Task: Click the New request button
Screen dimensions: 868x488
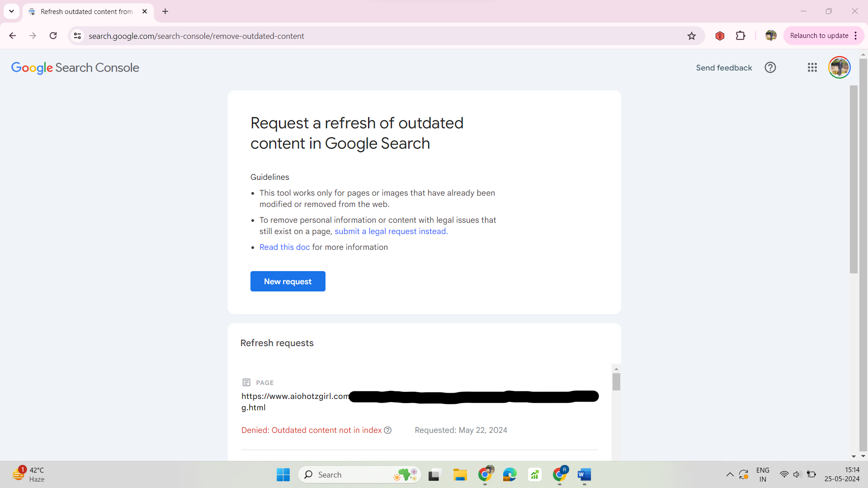Action: point(288,282)
